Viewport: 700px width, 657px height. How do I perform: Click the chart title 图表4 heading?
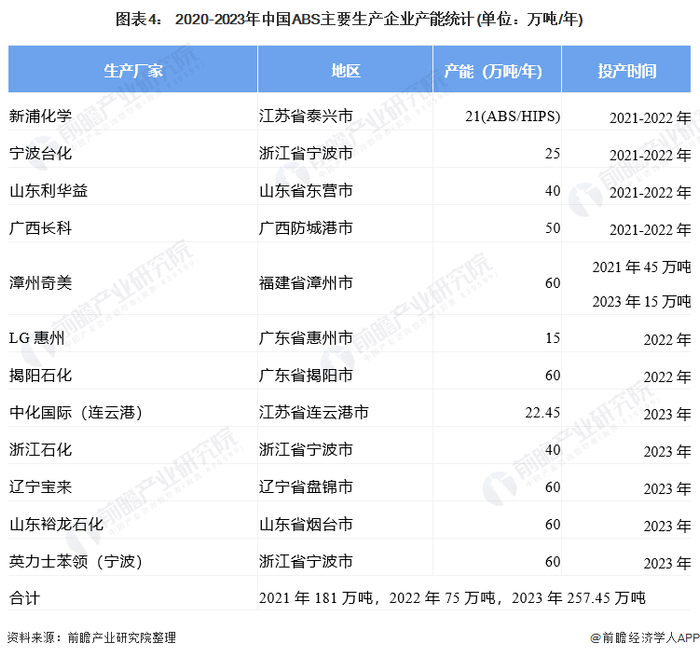tap(349, 19)
